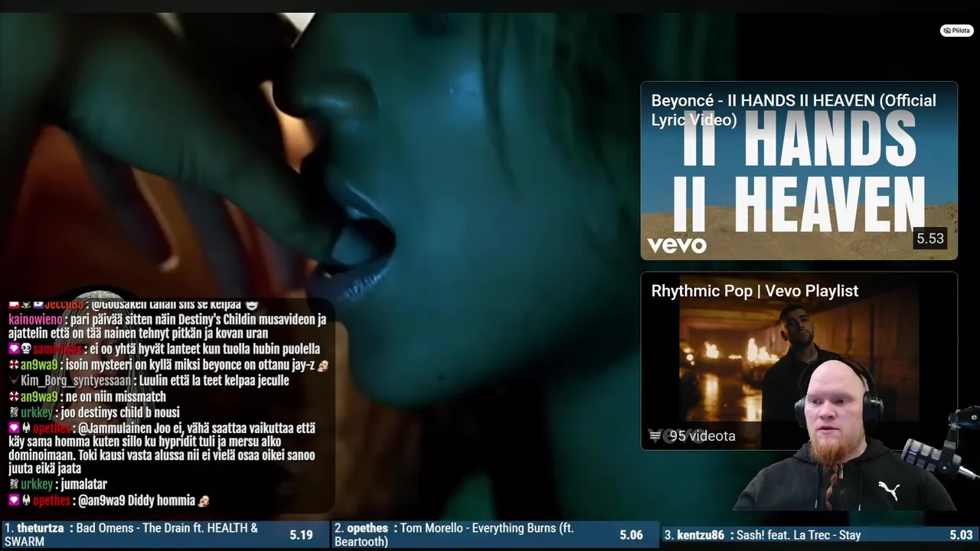Screen dimensions: 980x551
Task: Click the 5.53 duration badge
Action: tap(930, 238)
